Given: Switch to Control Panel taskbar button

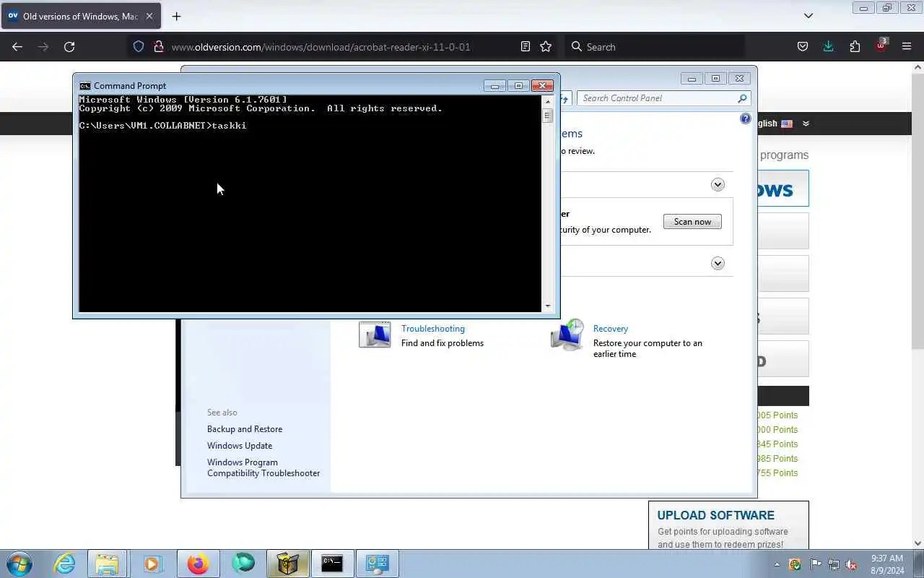Looking at the screenshot, I should 377,564.
